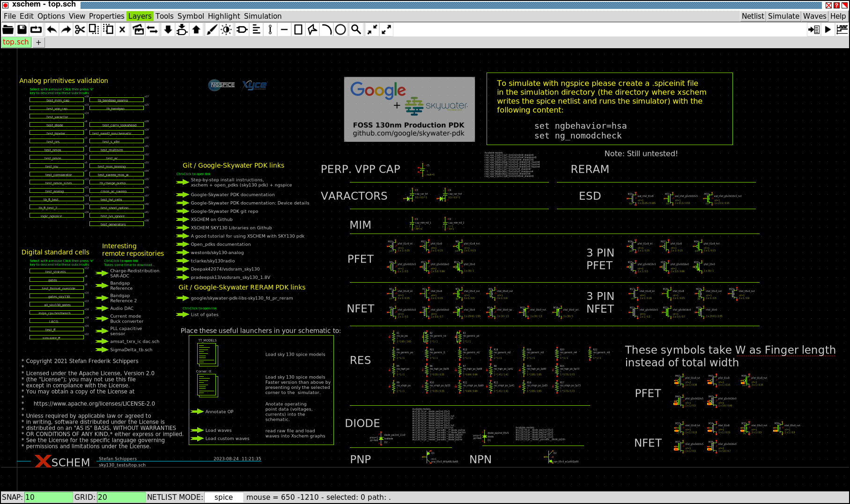Click the zoom full outward arrows icon

click(386, 29)
